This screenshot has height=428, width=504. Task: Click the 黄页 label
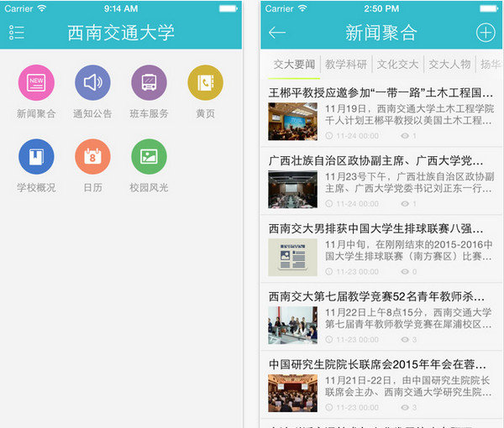coord(206,113)
